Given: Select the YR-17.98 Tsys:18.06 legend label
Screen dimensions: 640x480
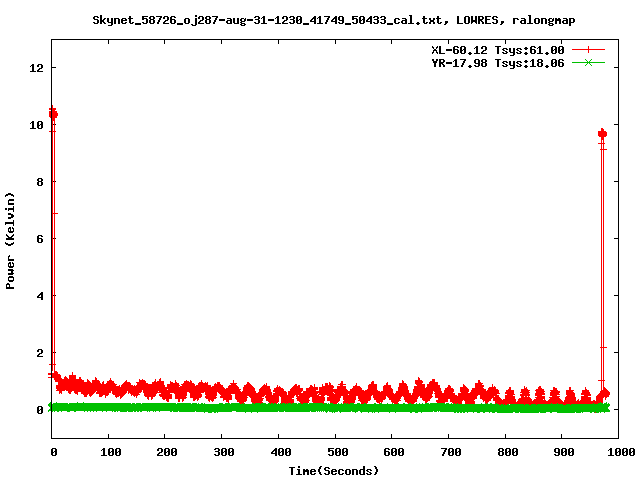Looking at the screenshot, I should [498, 63].
